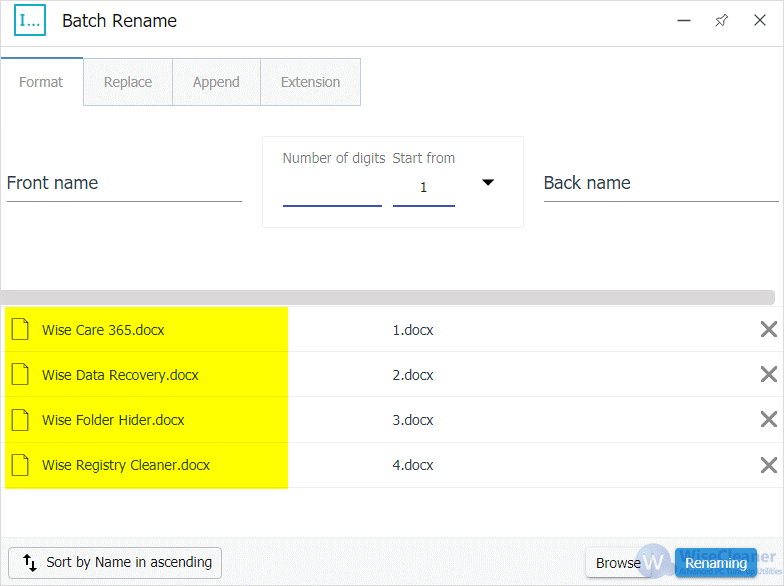Click the new name 2.docx
This screenshot has height=586, width=784.
coord(412,375)
